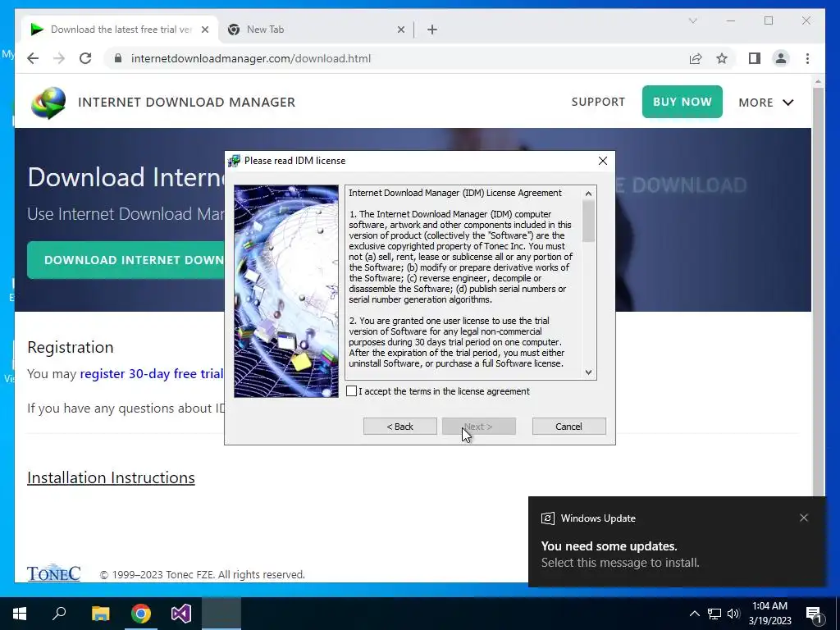
Task: Open a new browser tab with plus
Action: pos(432,30)
